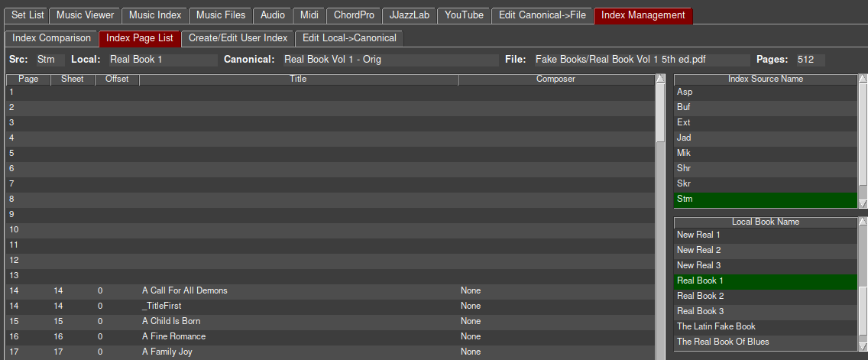Select the Index Comparison sub-tab

(51, 38)
